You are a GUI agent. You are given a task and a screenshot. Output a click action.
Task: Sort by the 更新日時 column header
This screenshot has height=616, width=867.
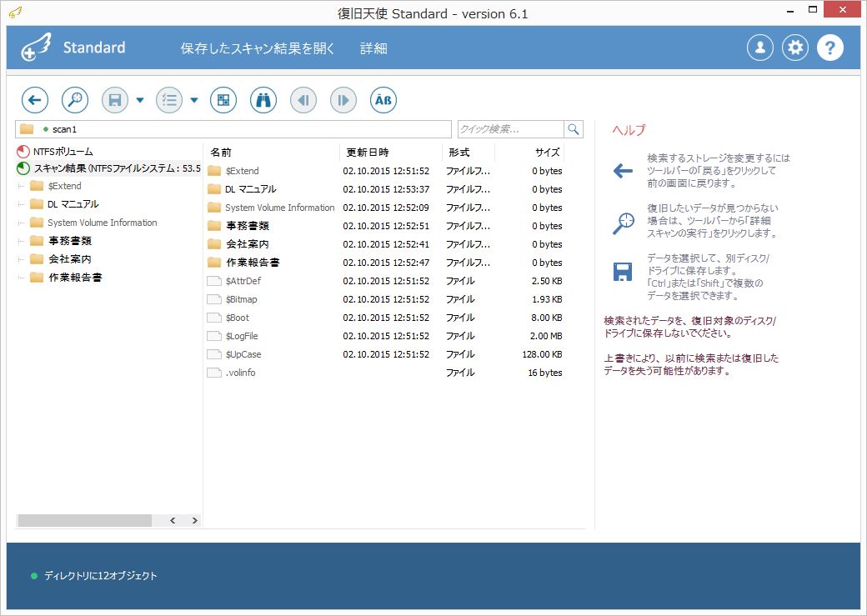coord(368,153)
